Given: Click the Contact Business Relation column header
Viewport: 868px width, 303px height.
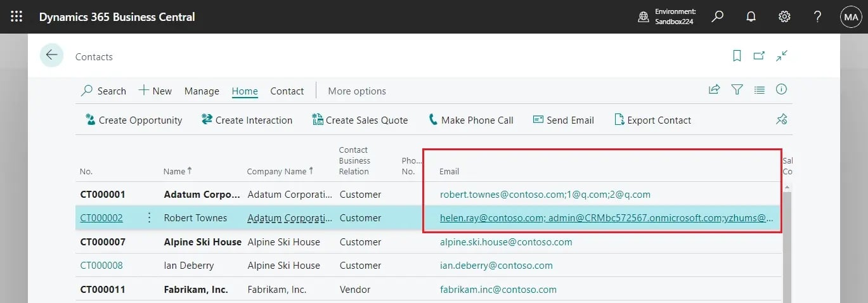Looking at the screenshot, I should 354,160.
